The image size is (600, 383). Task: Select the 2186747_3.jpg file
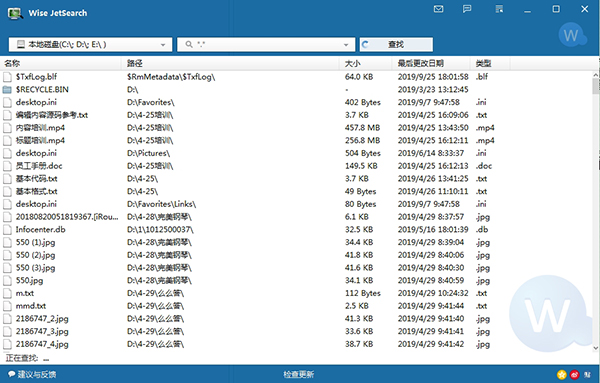296,331
